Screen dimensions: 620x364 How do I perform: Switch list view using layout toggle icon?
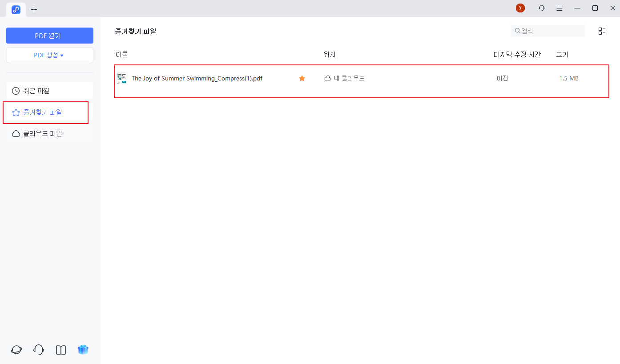(603, 31)
